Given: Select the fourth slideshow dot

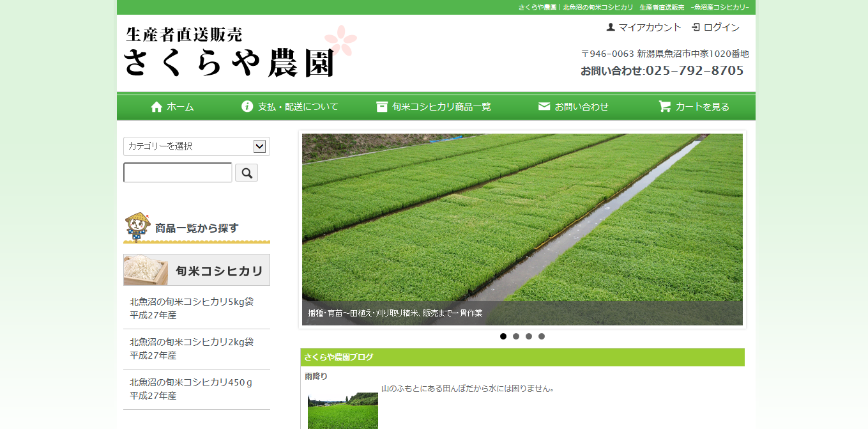Looking at the screenshot, I should (x=542, y=336).
